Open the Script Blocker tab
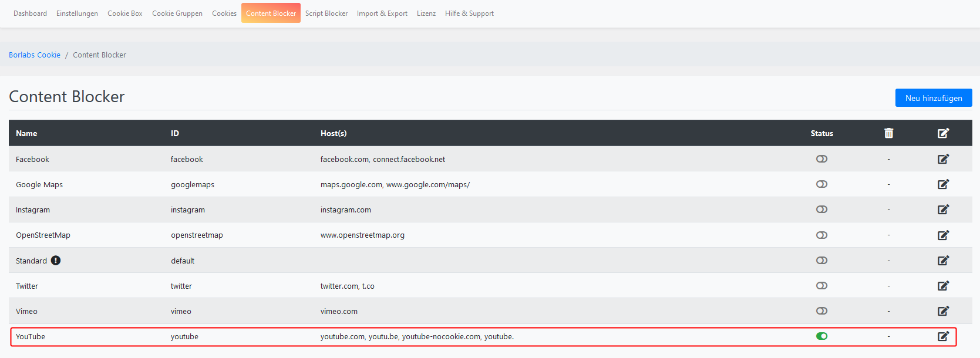Viewport: 980px width, 358px height. [326, 13]
